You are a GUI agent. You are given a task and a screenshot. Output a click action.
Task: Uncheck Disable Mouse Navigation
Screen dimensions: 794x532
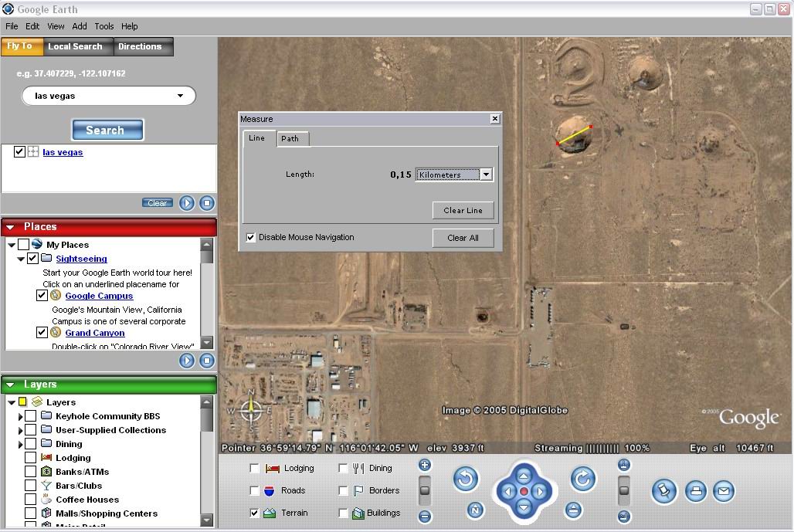tap(251, 237)
